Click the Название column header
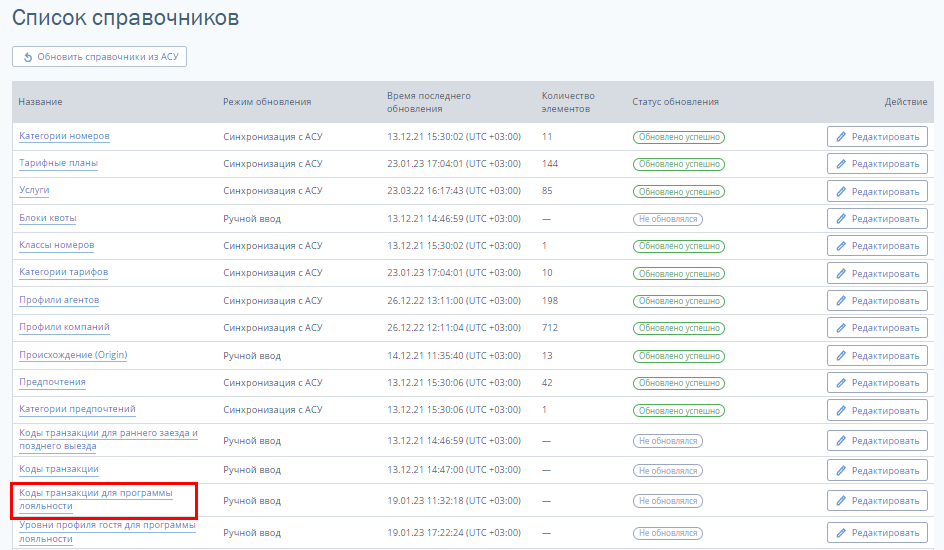This screenshot has height=550, width=944. click(40, 102)
